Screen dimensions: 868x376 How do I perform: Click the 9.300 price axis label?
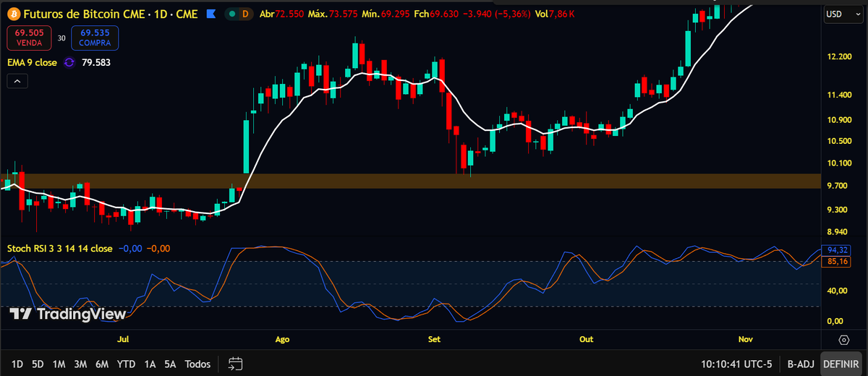coord(837,210)
